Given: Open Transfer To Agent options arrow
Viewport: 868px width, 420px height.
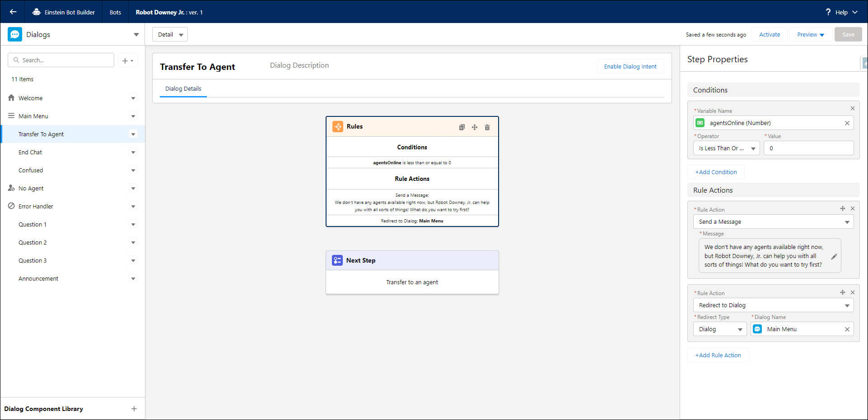Looking at the screenshot, I should [x=133, y=134].
